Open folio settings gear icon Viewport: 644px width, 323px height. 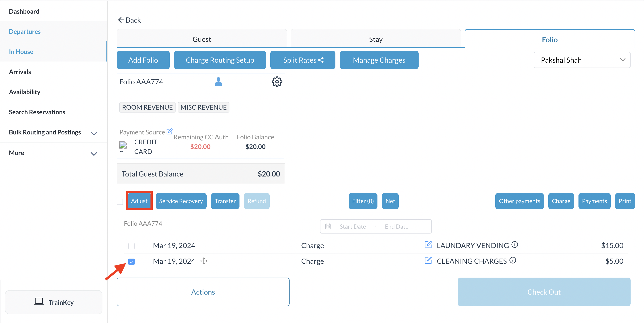[x=277, y=82]
